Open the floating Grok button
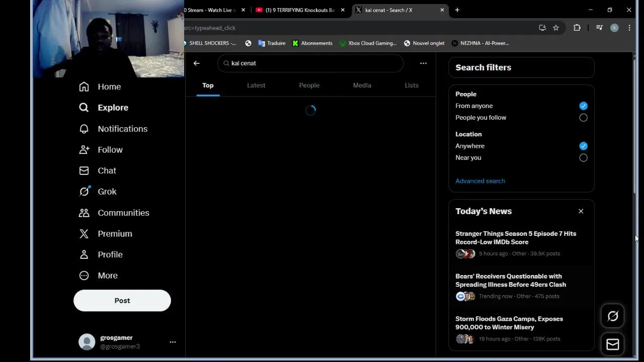The height and width of the screenshot is (362, 644). (x=613, y=316)
